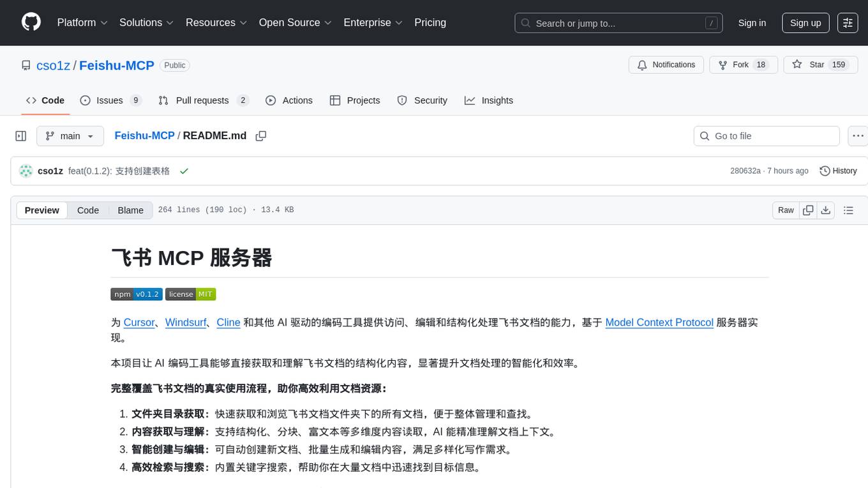Open the Model Context Protocol link

(659, 323)
